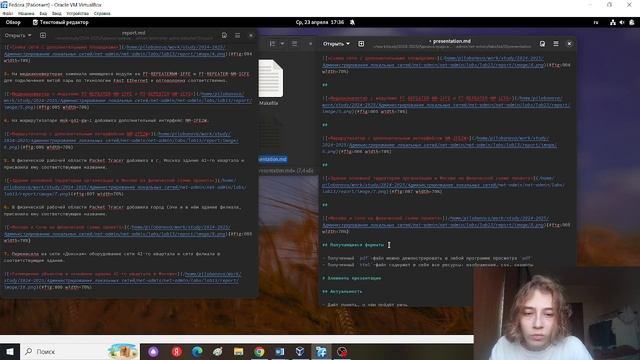Click save icon in report.md window
Screen dimensions: 640x360
click(x=224, y=36)
